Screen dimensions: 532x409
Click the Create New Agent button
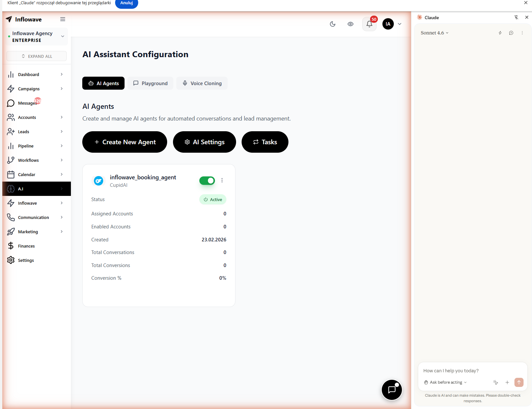click(125, 142)
